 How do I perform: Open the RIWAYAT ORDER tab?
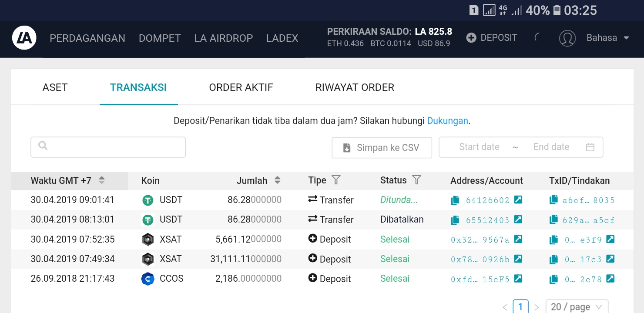(x=355, y=87)
